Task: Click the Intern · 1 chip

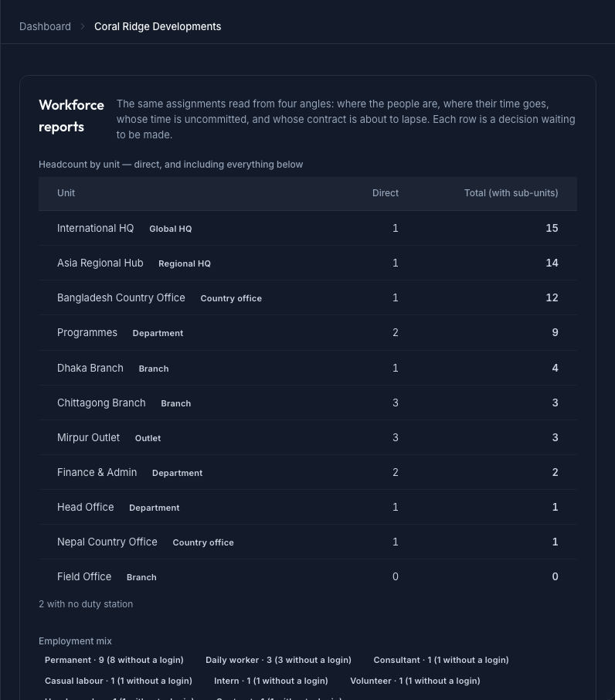Action: pos(271,681)
